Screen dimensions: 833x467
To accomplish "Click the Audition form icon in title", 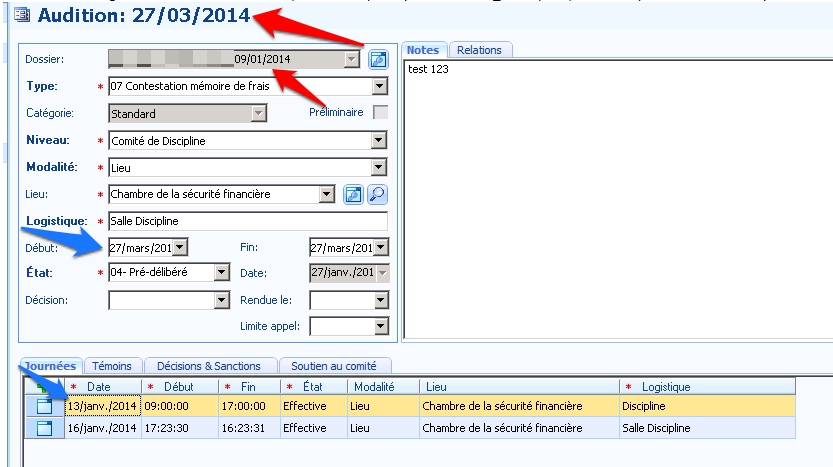I will (22, 15).
